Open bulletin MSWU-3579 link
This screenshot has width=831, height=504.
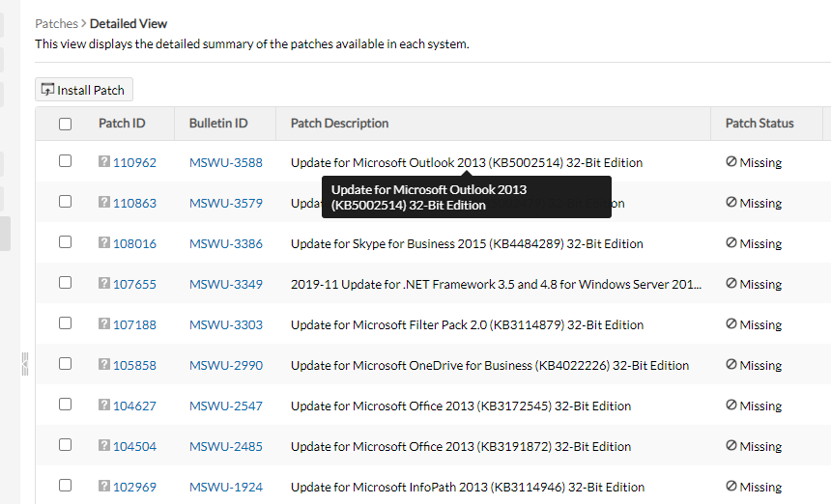point(226,204)
